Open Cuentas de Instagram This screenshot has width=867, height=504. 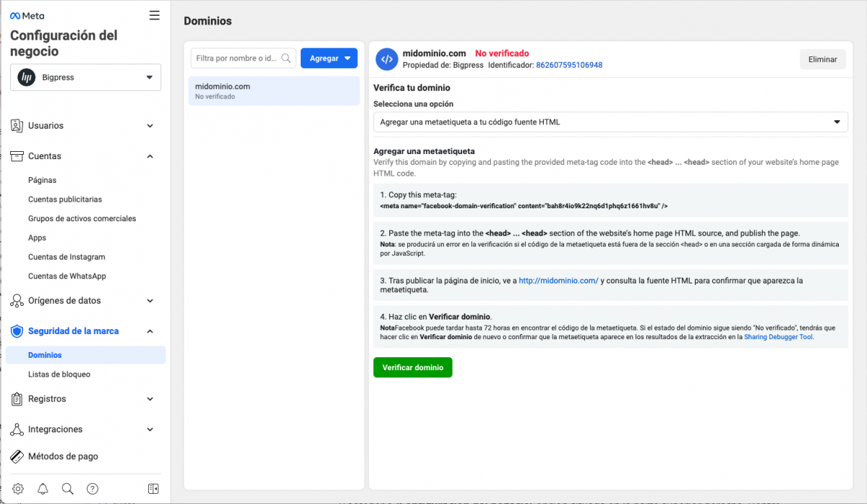67,257
